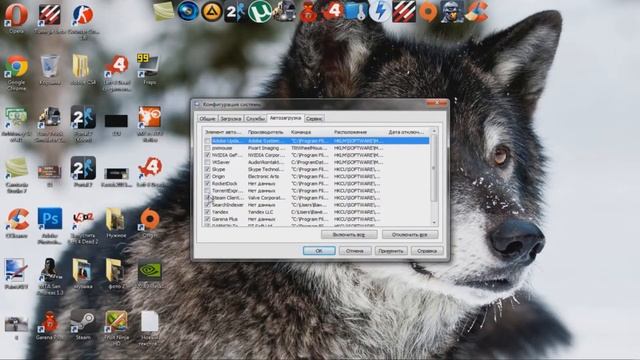Screen dimensions: 640x360
Task: Click the 'Отключить все' button
Action: point(410,235)
